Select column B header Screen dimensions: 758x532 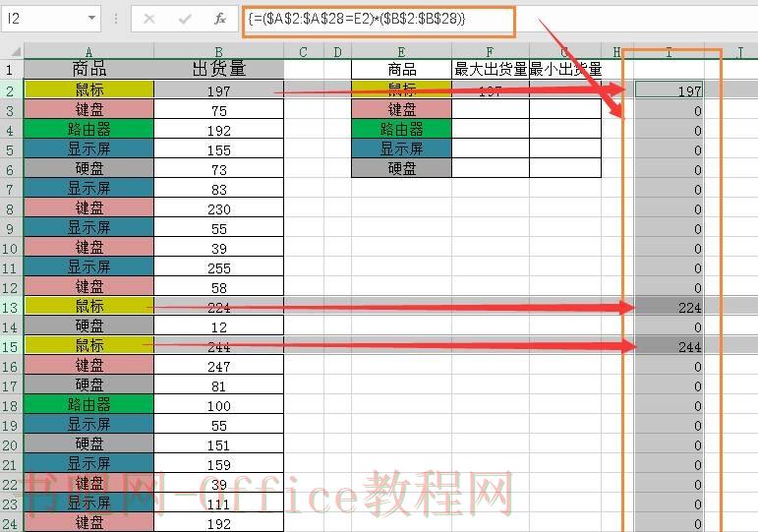tap(218, 51)
